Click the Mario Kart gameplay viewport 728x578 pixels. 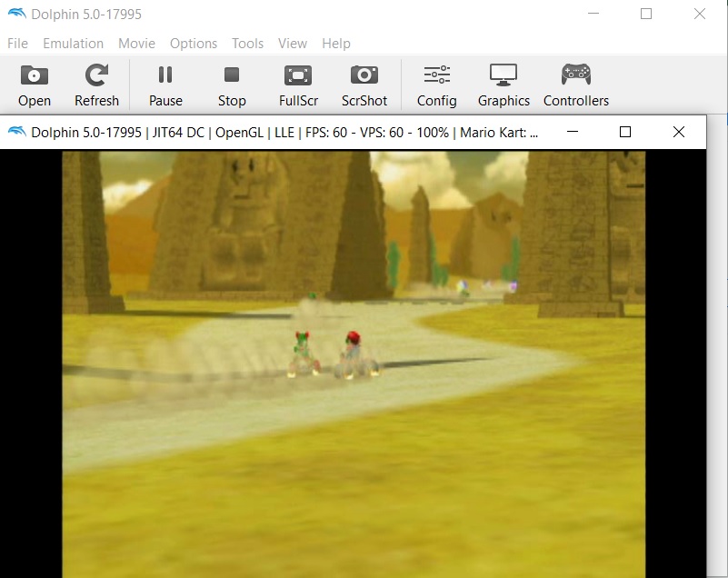[x=353, y=364]
